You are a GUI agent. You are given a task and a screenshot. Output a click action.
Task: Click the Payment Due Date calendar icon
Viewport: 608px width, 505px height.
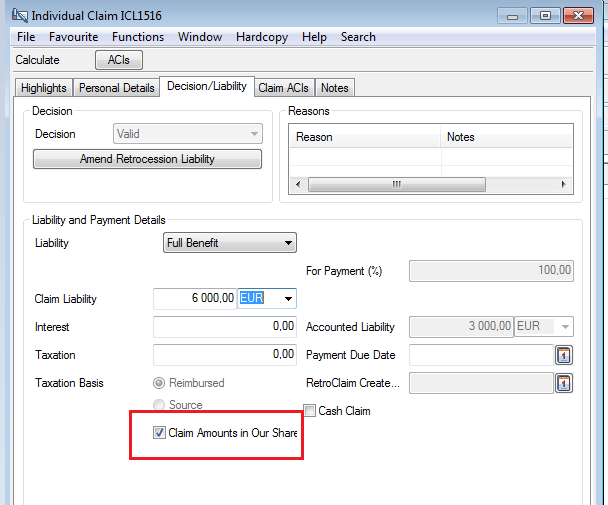(563, 355)
